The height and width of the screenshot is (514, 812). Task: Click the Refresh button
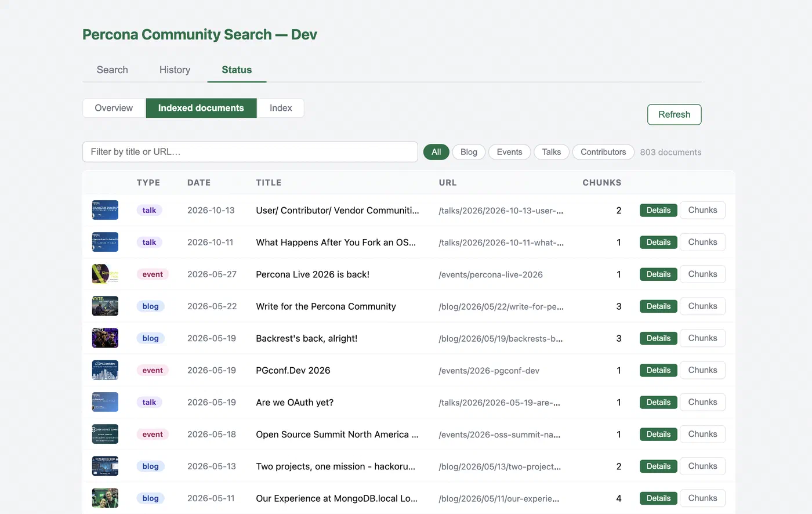pyautogui.click(x=674, y=114)
